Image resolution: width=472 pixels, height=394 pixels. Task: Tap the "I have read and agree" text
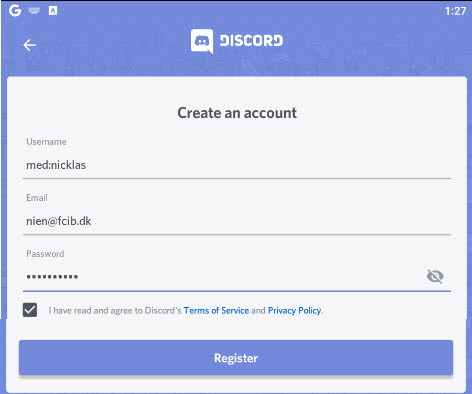(x=90, y=310)
